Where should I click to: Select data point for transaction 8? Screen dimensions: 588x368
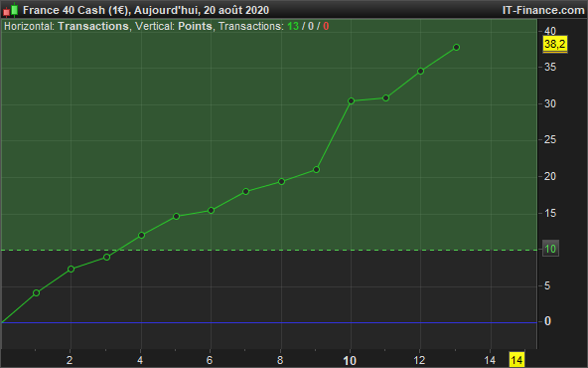pyautogui.click(x=281, y=182)
